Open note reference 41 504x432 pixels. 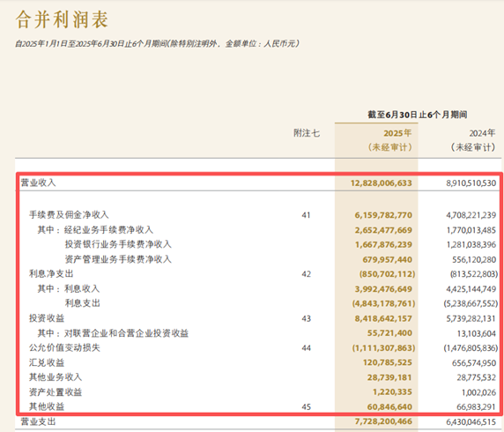306,215
